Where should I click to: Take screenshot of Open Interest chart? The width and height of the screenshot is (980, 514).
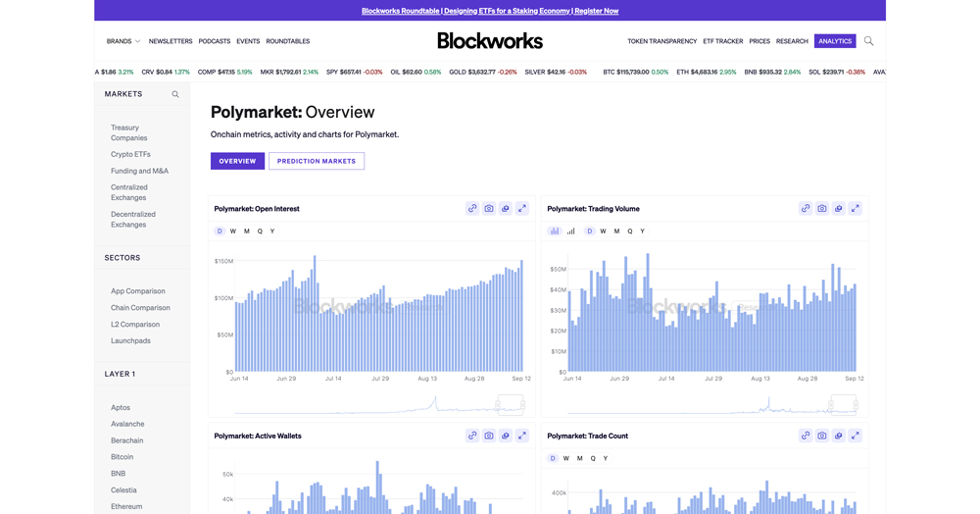click(x=489, y=209)
